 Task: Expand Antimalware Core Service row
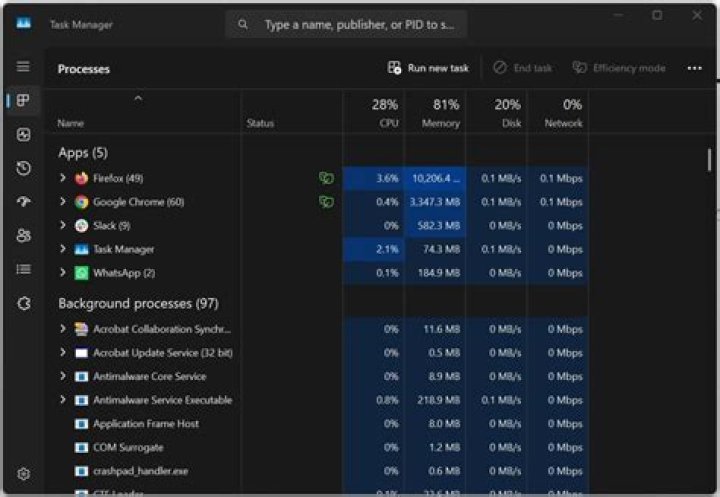coord(63,376)
